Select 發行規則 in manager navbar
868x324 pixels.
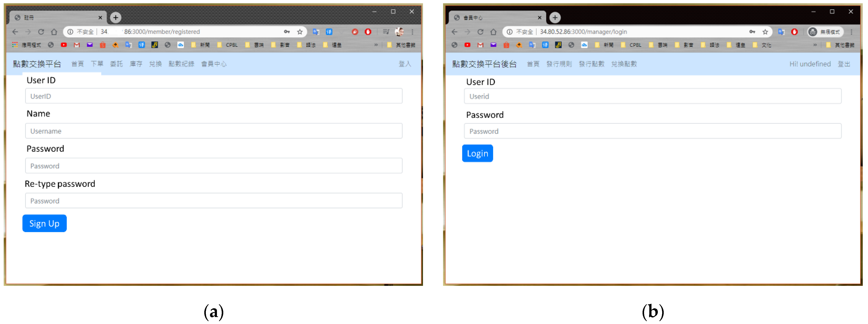click(x=559, y=64)
